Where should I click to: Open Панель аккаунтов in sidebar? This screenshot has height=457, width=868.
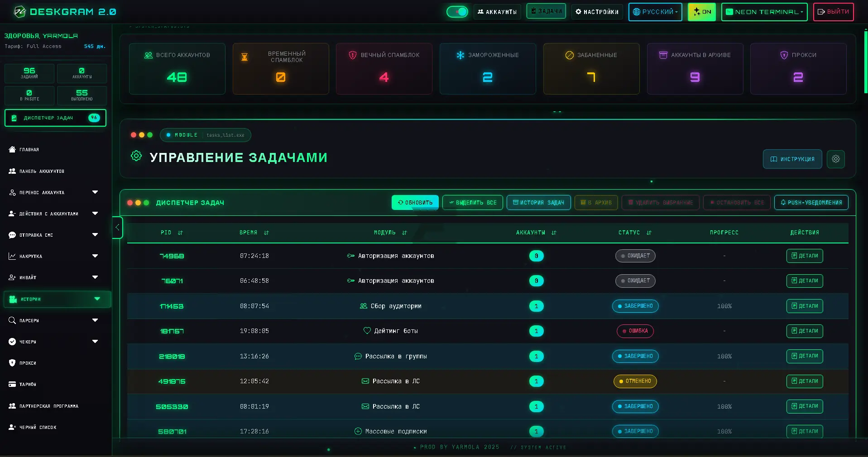point(42,171)
